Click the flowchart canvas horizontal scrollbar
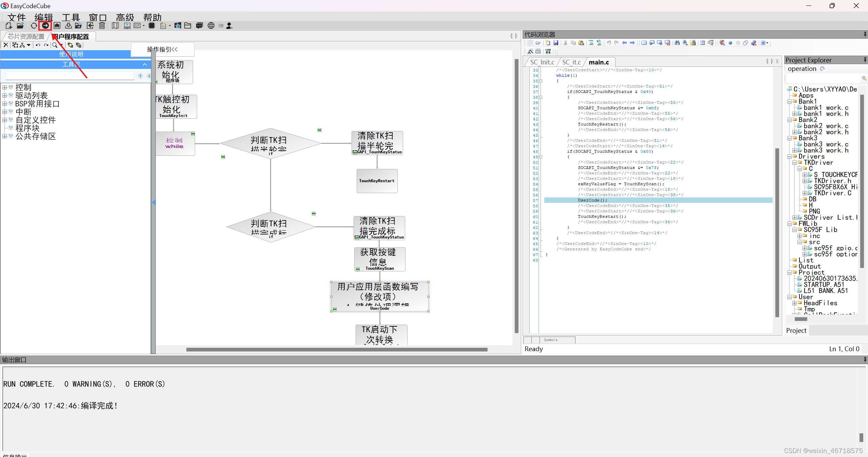 click(x=337, y=349)
